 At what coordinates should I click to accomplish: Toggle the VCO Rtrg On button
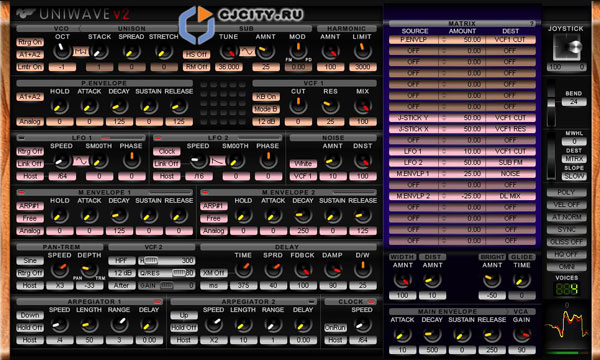(30, 42)
